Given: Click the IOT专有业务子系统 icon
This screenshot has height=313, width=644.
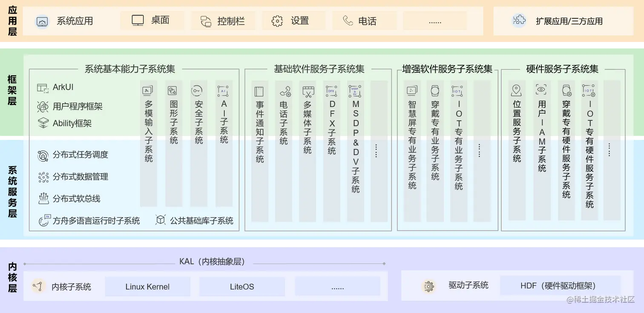Looking at the screenshot, I should (x=457, y=91).
